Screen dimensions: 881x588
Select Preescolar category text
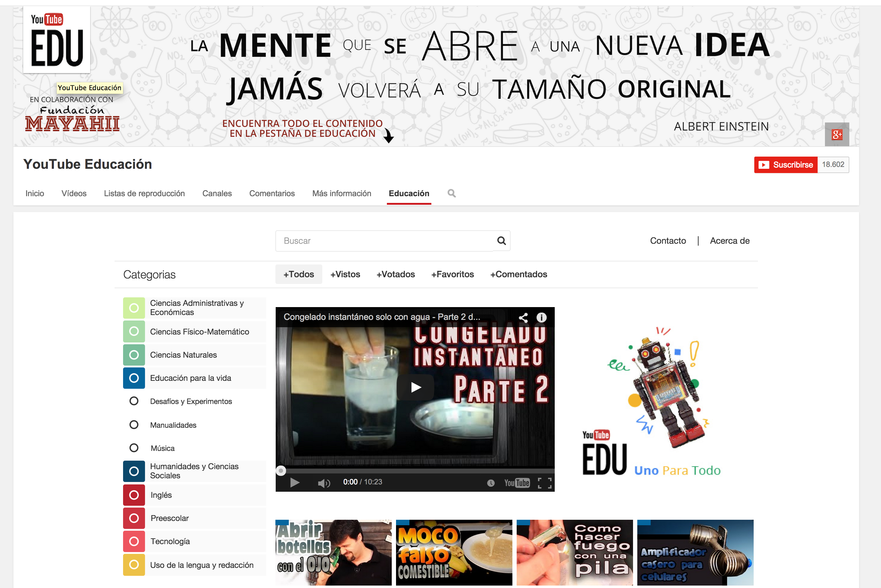tap(169, 518)
